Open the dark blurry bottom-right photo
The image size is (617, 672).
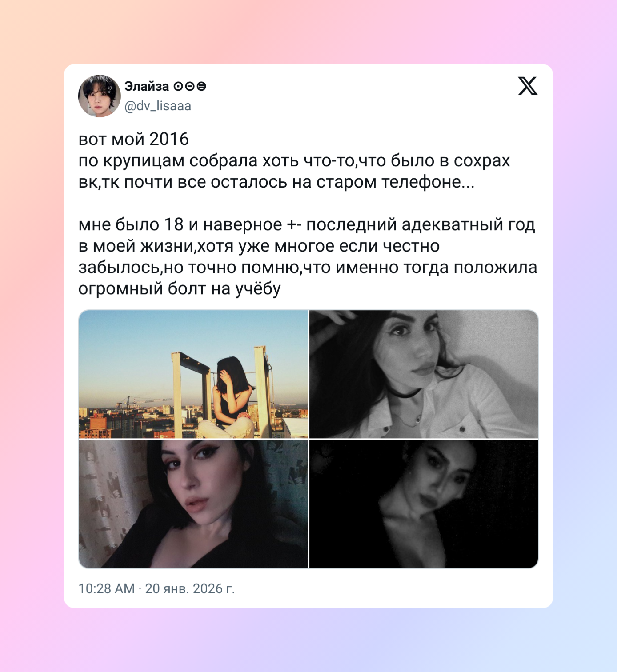424,504
